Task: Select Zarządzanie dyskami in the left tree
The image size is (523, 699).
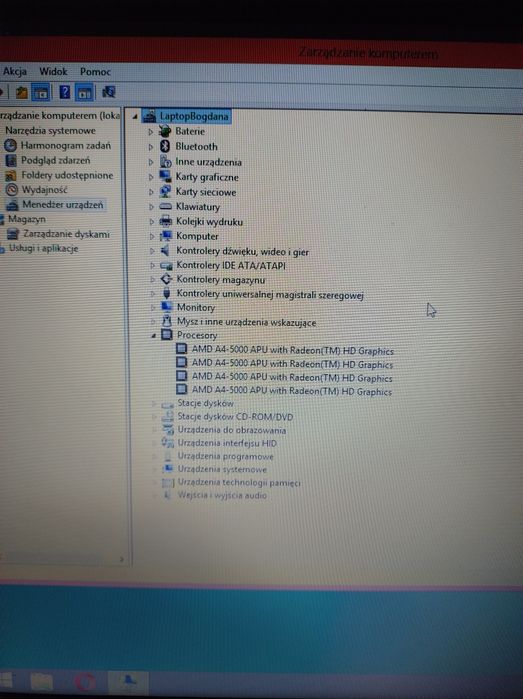Action: coord(66,234)
